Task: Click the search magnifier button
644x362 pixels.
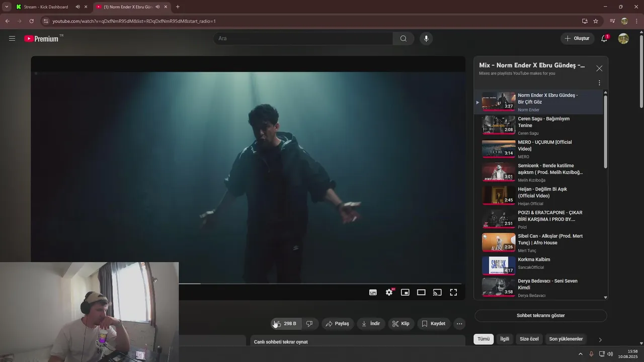Action: point(404,38)
